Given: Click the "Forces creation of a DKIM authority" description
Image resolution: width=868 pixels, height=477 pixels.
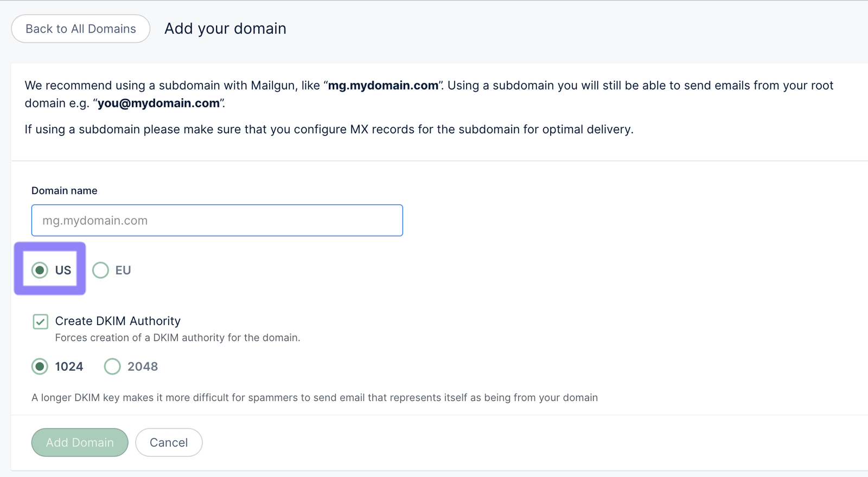Looking at the screenshot, I should [177, 338].
